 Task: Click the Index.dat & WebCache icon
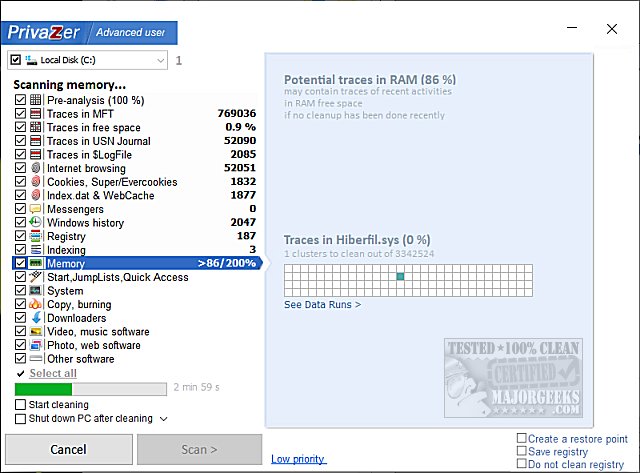(x=36, y=195)
